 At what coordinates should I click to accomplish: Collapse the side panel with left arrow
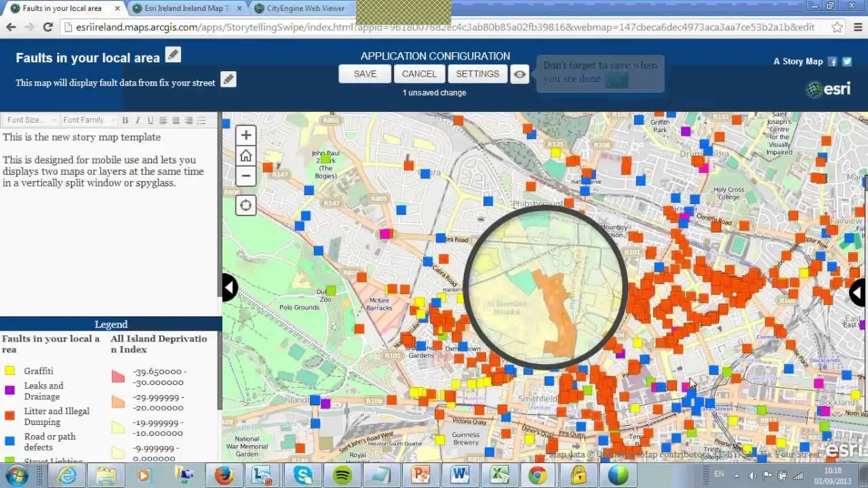coord(230,287)
